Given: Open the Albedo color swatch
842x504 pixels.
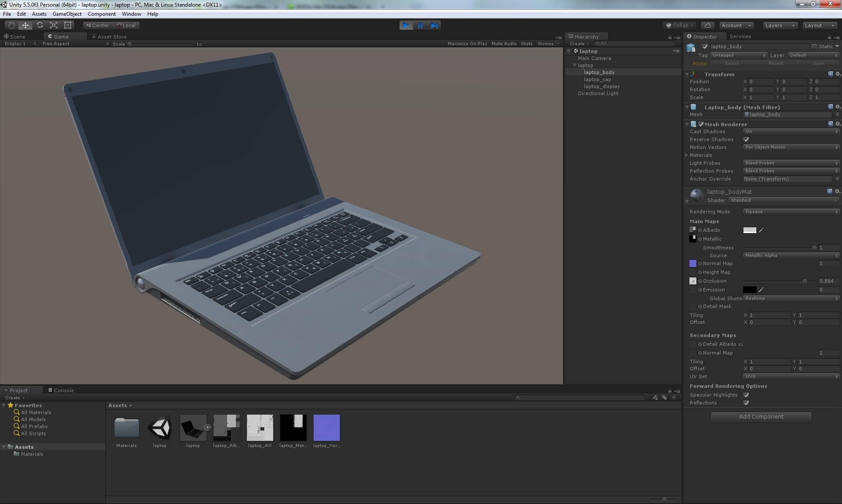Looking at the screenshot, I should (x=750, y=230).
